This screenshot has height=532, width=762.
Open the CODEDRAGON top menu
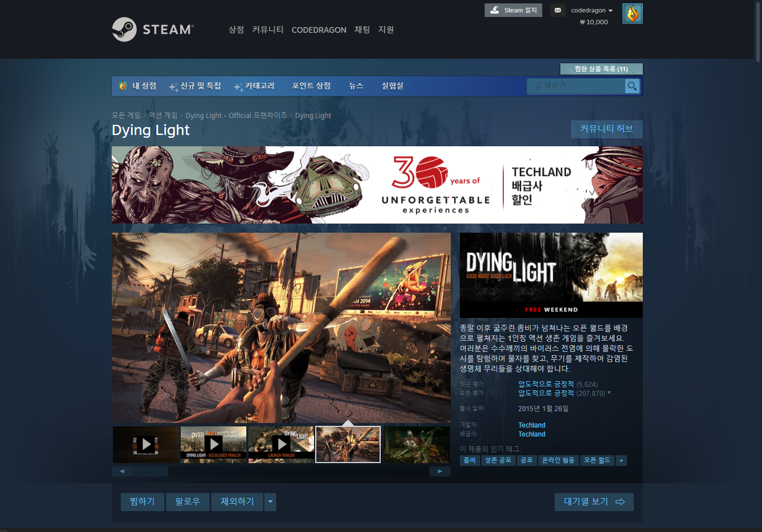319,29
